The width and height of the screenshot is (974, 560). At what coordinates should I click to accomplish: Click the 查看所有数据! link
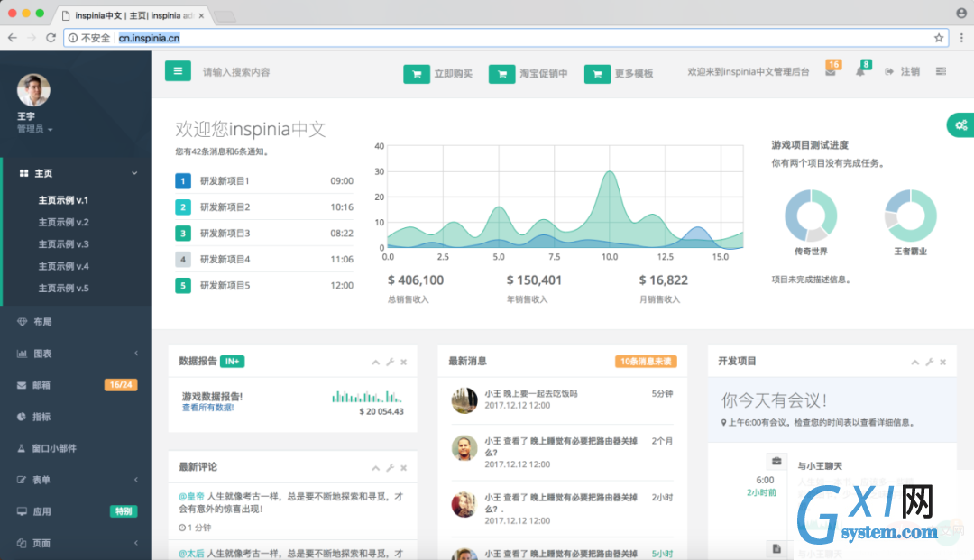pyautogui.click(x=207, y=408)
